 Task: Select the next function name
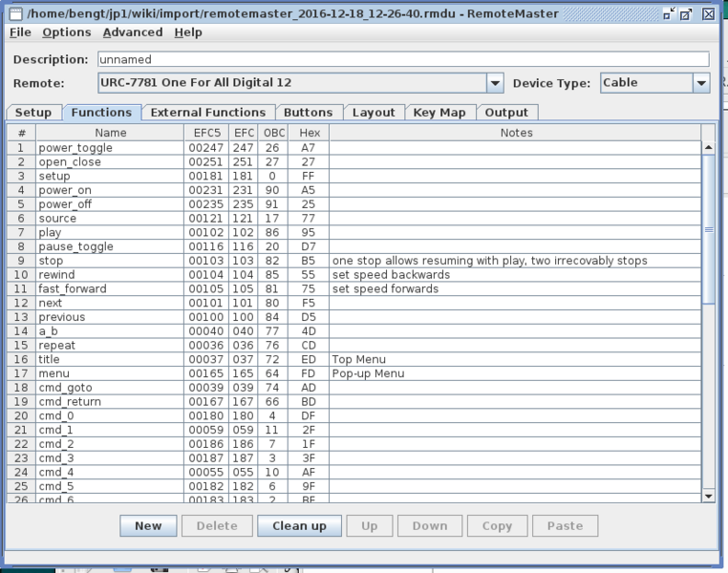point(110,303)
